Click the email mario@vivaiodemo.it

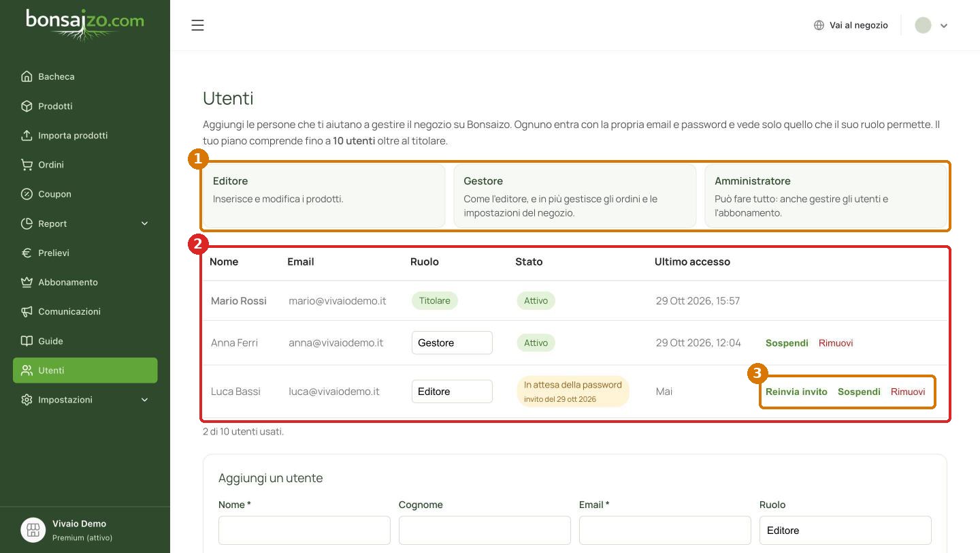[338, 301]
